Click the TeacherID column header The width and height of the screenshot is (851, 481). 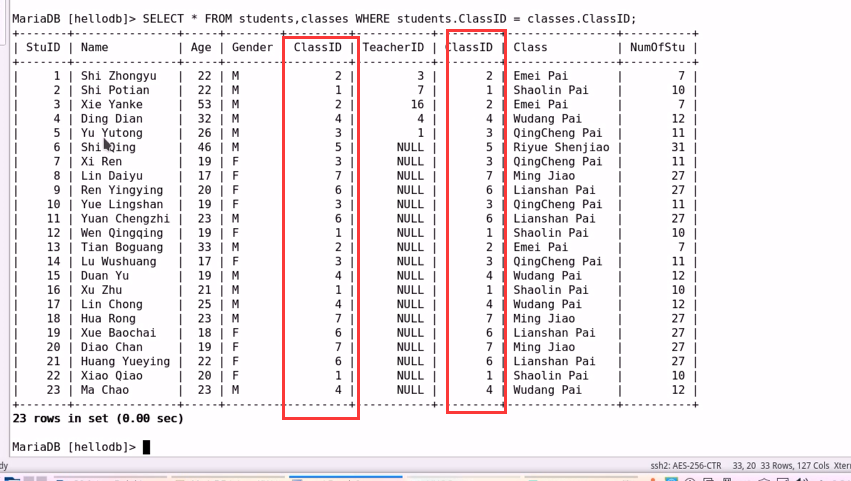click(x=393, y=47)
